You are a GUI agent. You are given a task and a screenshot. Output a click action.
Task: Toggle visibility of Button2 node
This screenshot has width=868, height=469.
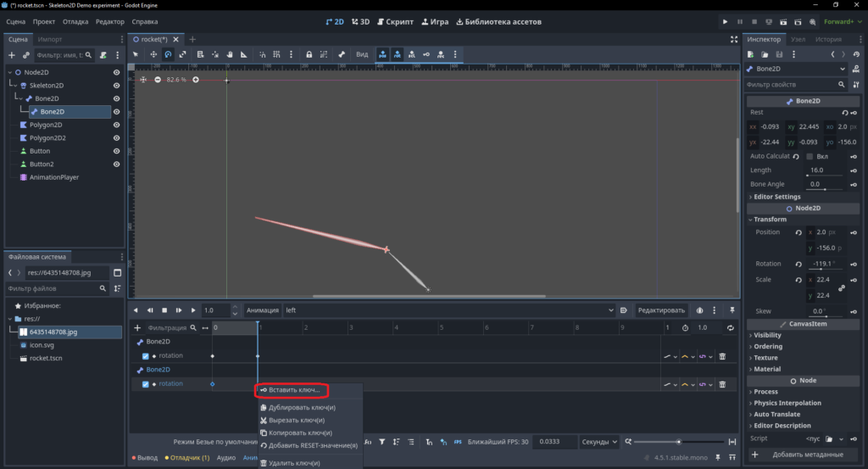point(116,164)
